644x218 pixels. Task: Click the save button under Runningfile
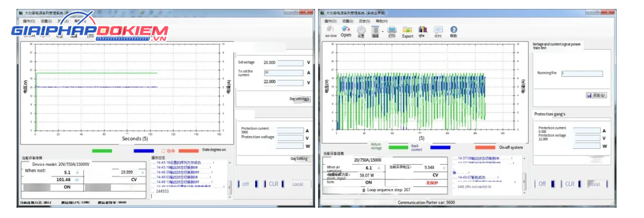click(596, 95)
